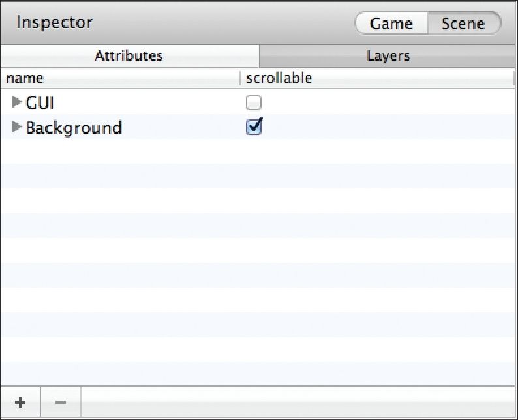The width and height of the screenshot is (518, 420).
Task: Enable the scrollable checkbox for GUI layer
Action: point(254,102)
